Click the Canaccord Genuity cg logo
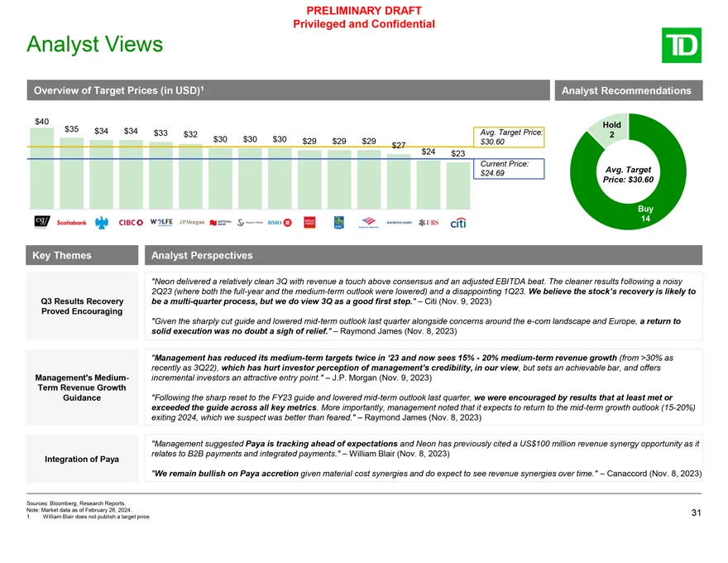 click(x=42, y=222)
